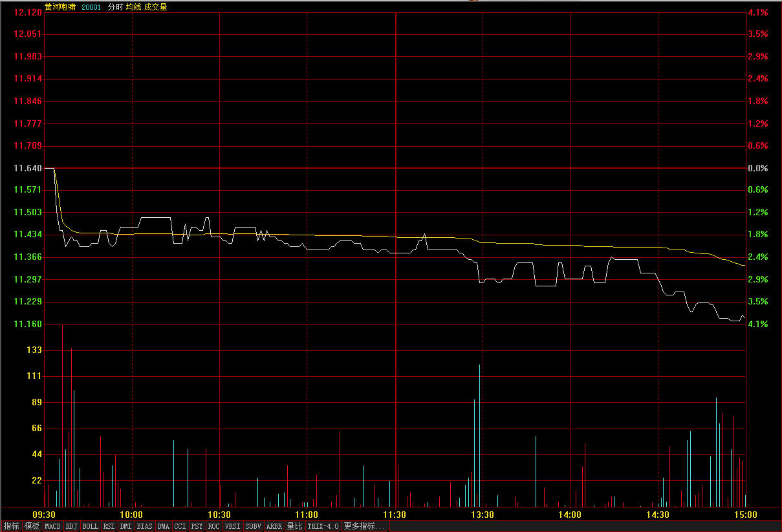Expand the 更多指标... more indicators list

(x=365, y=526)
